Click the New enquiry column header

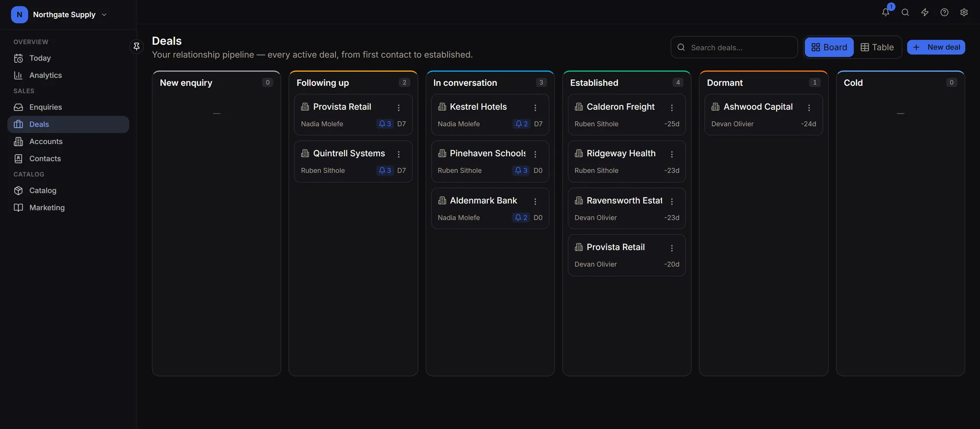coord(186,83)
